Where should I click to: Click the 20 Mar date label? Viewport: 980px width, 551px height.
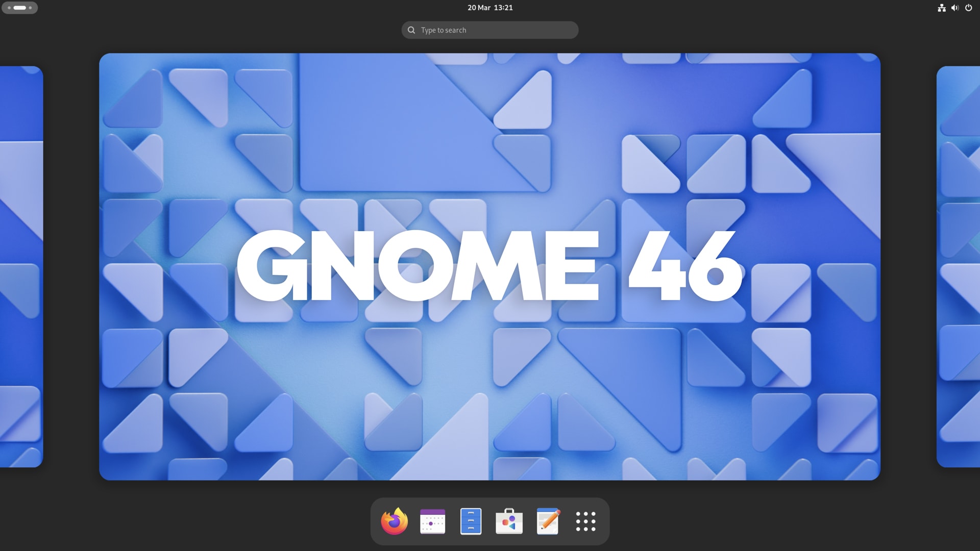(x=479, y=8)
